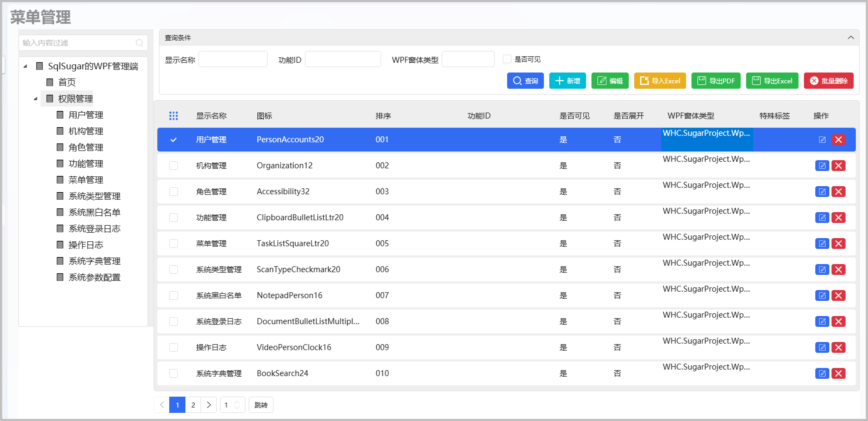Uncheck the selected 用户管理 row checkbox
The height and width of the screenshot is (421, 868).
[x=173, y=140]
